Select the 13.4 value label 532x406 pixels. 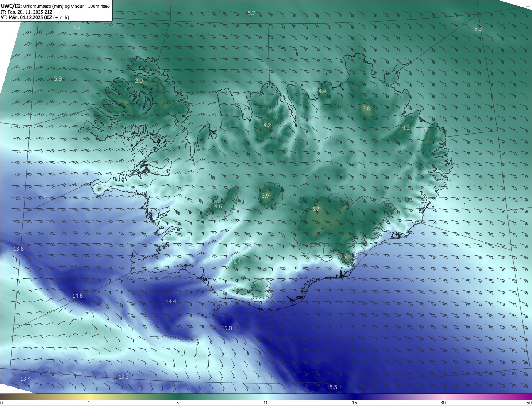(x=25, y=379)
